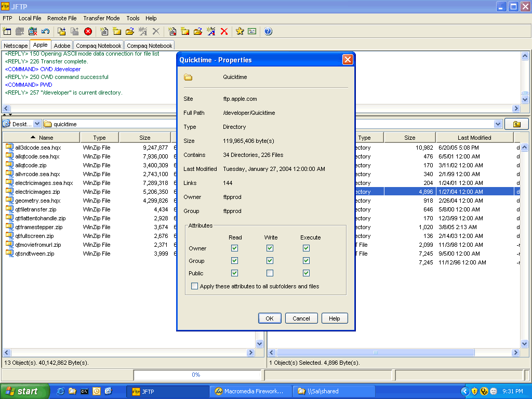532x399 pixels.
Task: Click the yellow security shield tray icon
Action: [475, 391]
